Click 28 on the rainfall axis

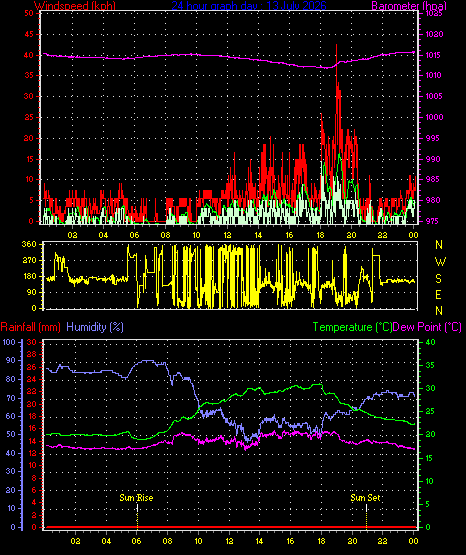point(32,354)
